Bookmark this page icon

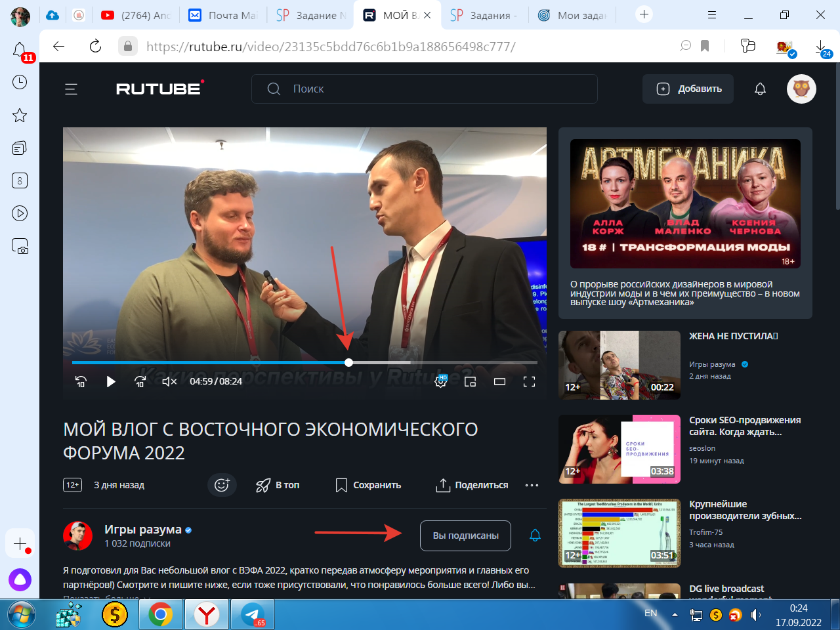[x=705, y=46]
